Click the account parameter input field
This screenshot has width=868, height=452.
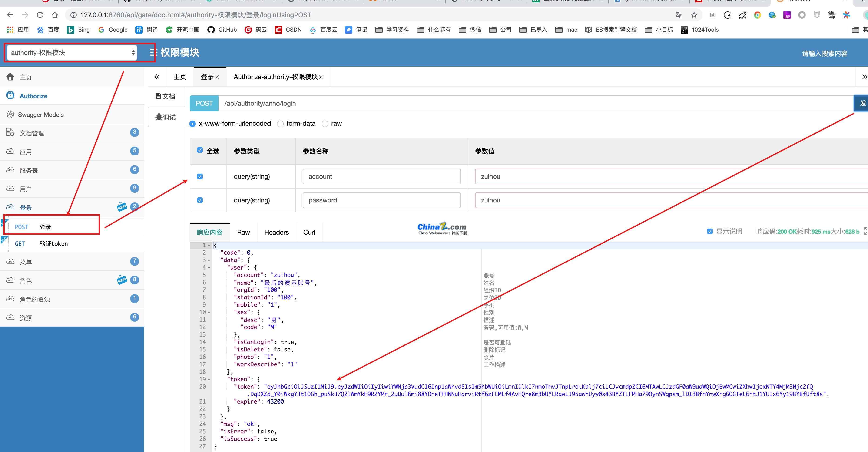[381, 176]
